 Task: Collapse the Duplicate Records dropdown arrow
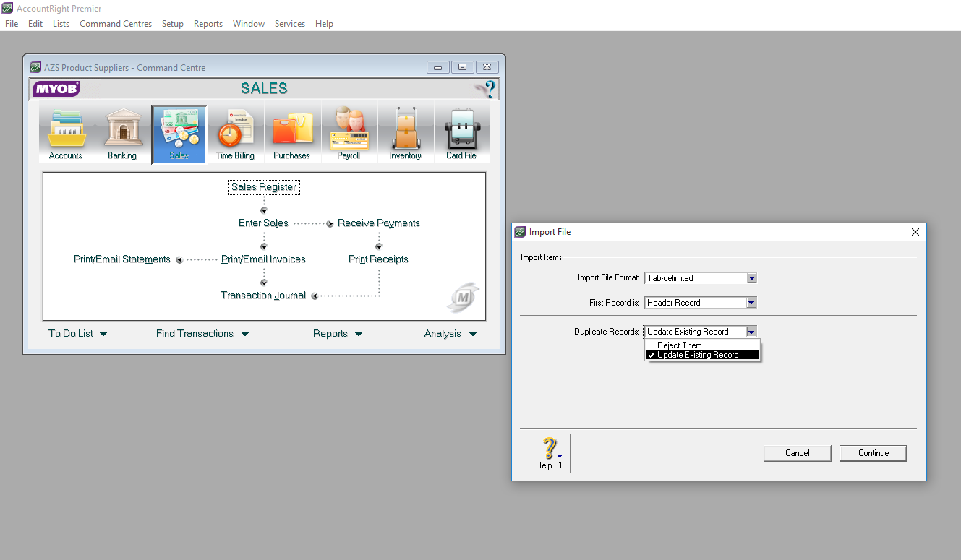752,332
